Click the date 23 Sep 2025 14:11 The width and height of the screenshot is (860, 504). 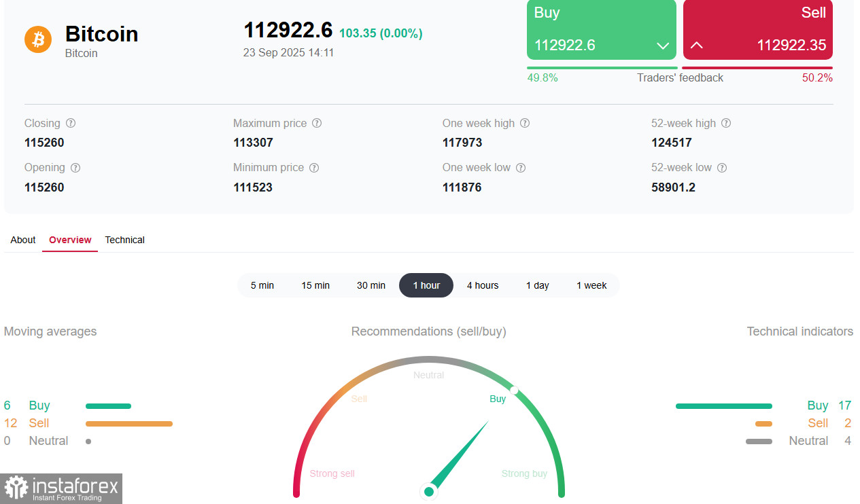pyautogui.click(x=289, y=53)
